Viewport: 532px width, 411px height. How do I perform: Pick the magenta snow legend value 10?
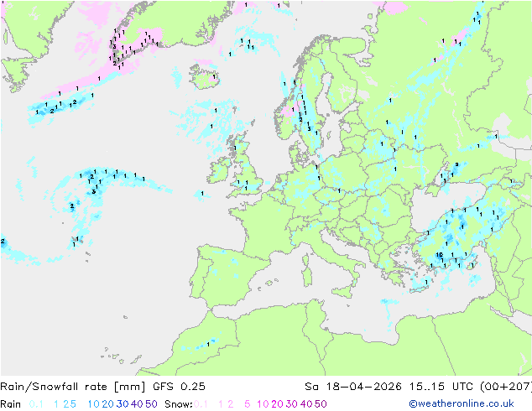(x=263, y=404)
